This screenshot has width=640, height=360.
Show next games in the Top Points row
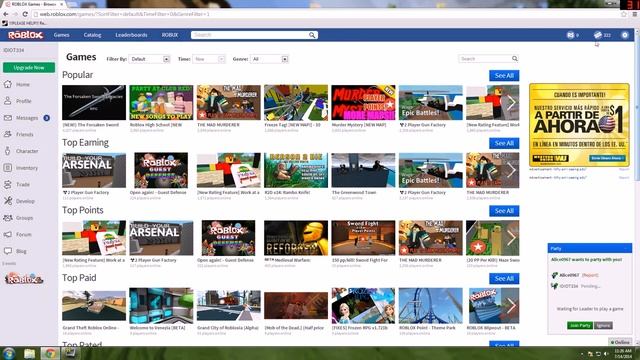(511, 238)
